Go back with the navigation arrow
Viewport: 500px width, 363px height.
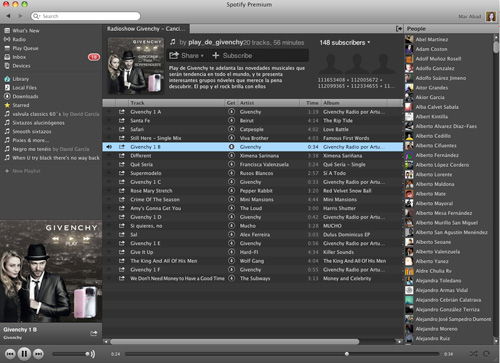pos(8,16)
